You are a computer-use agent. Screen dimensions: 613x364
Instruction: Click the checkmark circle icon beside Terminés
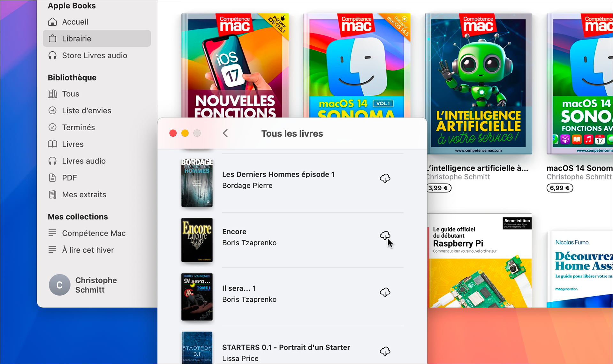click(x=52, y=127)
